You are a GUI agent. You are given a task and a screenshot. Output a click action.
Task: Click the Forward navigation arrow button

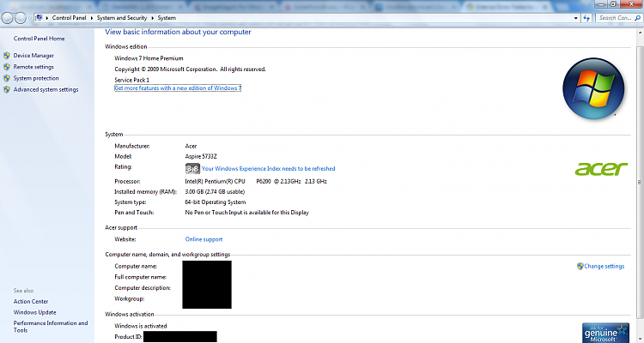click(21, 18)
